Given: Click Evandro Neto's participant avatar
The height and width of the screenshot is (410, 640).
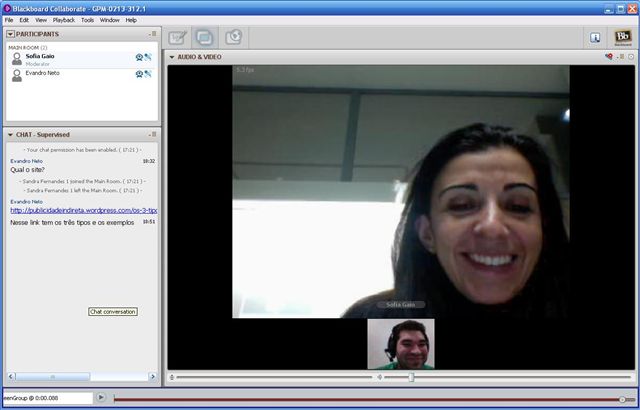Looking at the screenshot, I should pos(17,75).
